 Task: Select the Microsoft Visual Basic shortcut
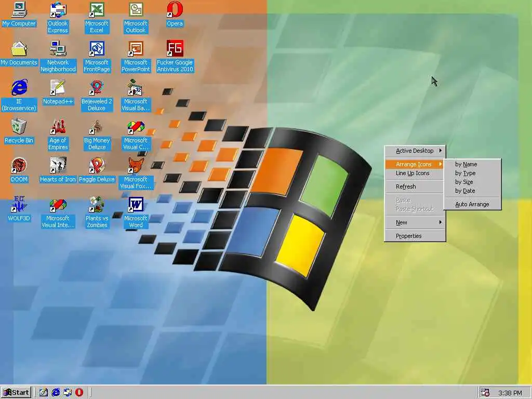point(136,96)
